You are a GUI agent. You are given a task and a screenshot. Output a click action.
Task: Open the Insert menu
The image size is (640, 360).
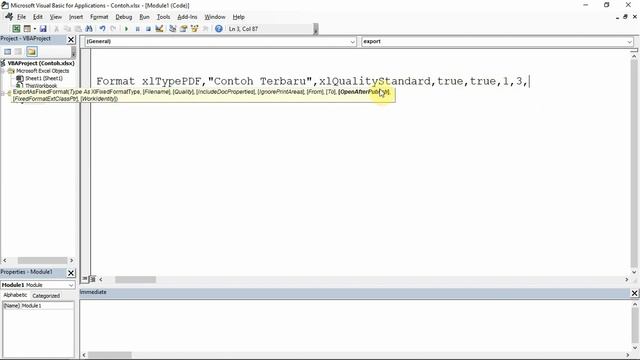click(x=76, y=17)
